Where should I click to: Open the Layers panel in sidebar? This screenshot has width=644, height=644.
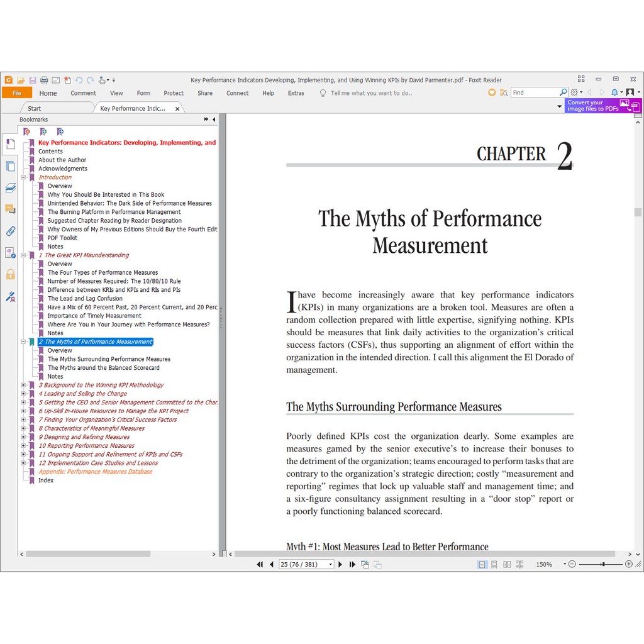pyautogui.click(x=10, y=187)
